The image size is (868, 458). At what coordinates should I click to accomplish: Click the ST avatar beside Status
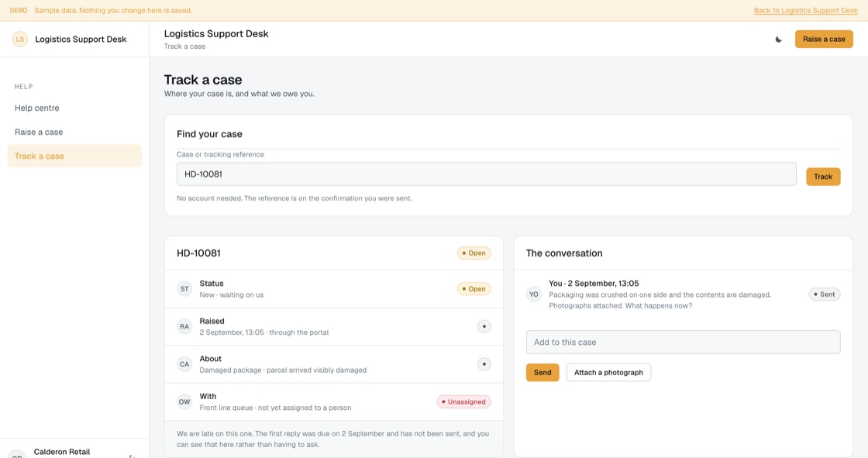[184, 288]
